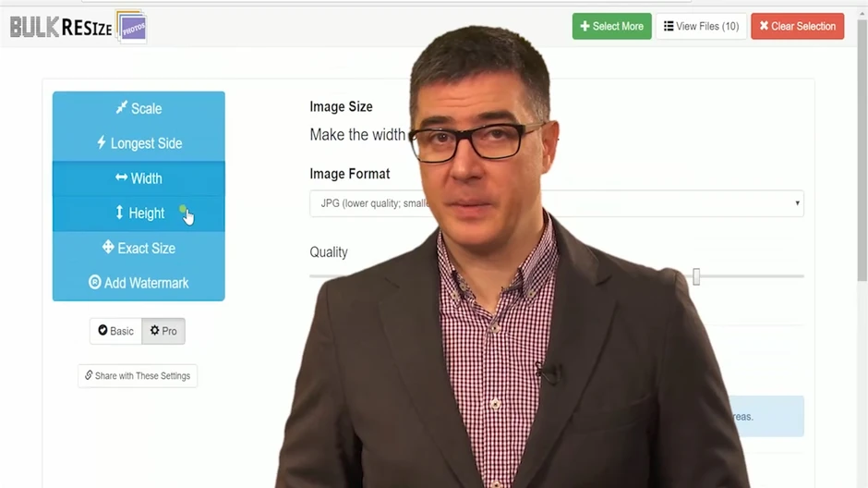Click the Height vertical arrow icon

pyautogui.click(x=119, y=213)
